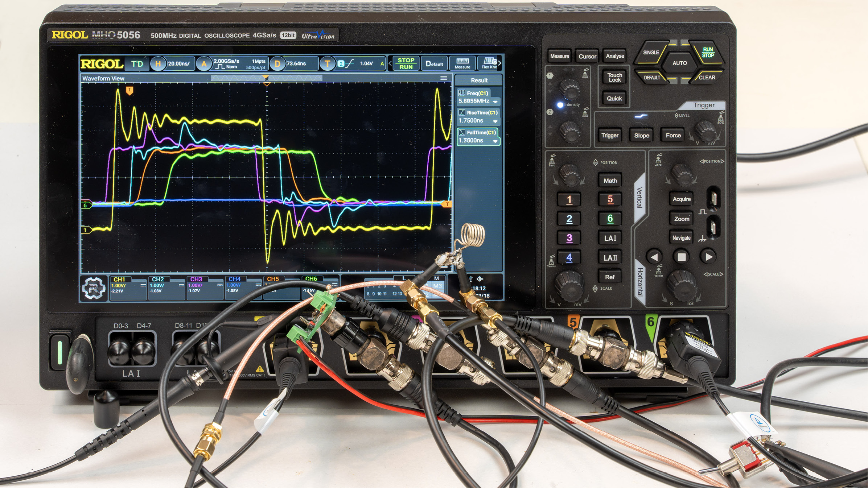Image resolution: width=868 pixels, height=488 pixels.
Task: Toggle STOP RUN on the touchscreen
Action: point(406,63)
